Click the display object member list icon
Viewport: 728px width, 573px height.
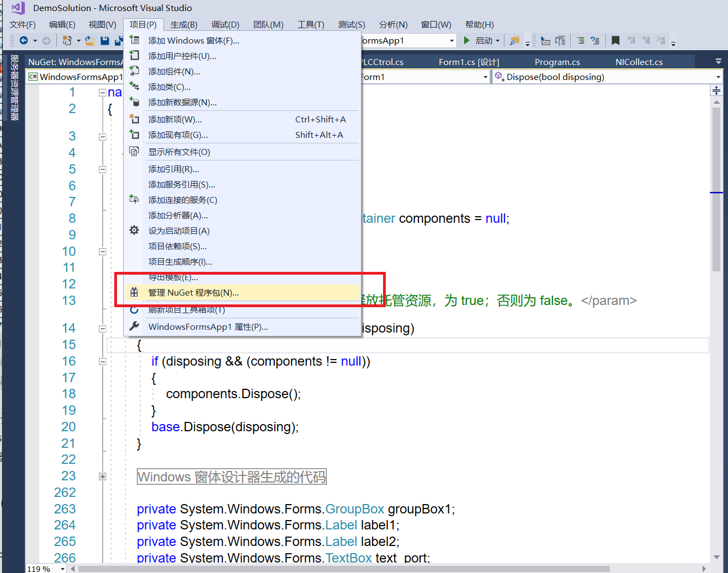pyautogui.click(x=545, y=40)
